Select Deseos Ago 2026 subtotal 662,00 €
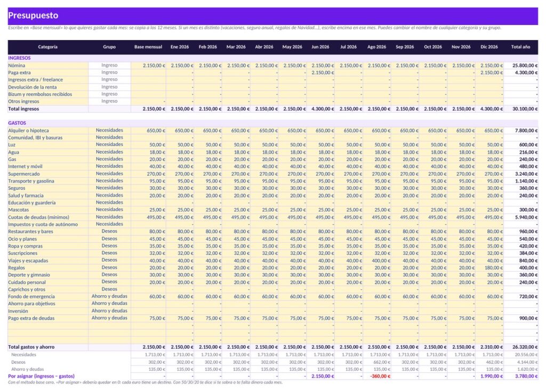This screenshot has height=392, width=546. [x=377, y=362]
